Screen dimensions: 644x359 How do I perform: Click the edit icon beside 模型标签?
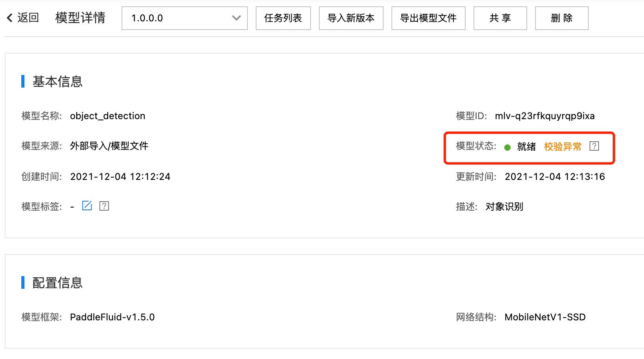point(87,206)
